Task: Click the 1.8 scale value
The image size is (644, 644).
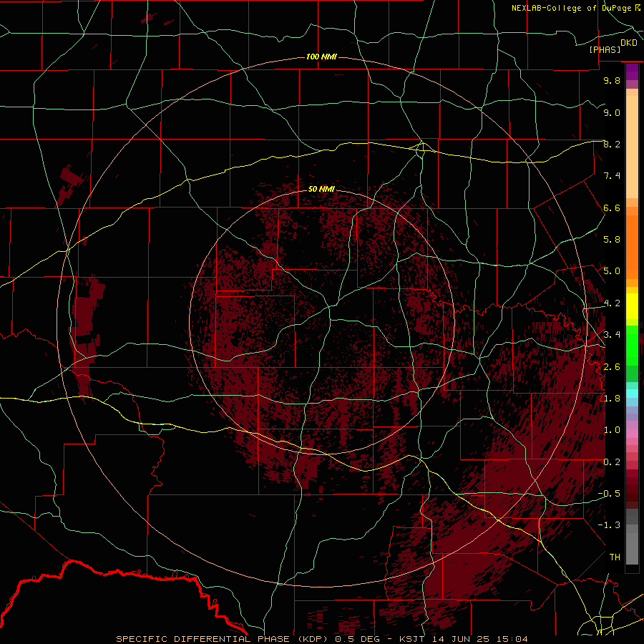Action: 612,399
